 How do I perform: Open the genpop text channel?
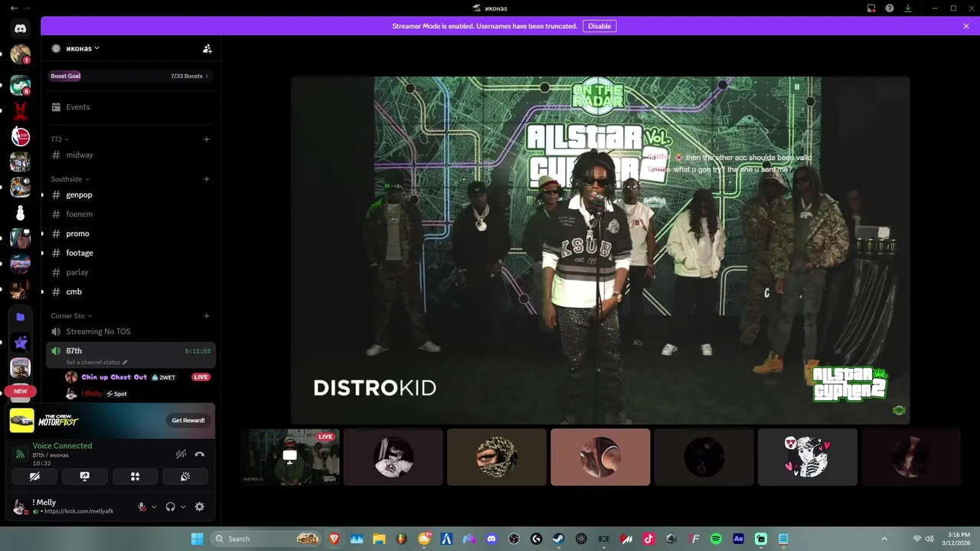point(130,195)
